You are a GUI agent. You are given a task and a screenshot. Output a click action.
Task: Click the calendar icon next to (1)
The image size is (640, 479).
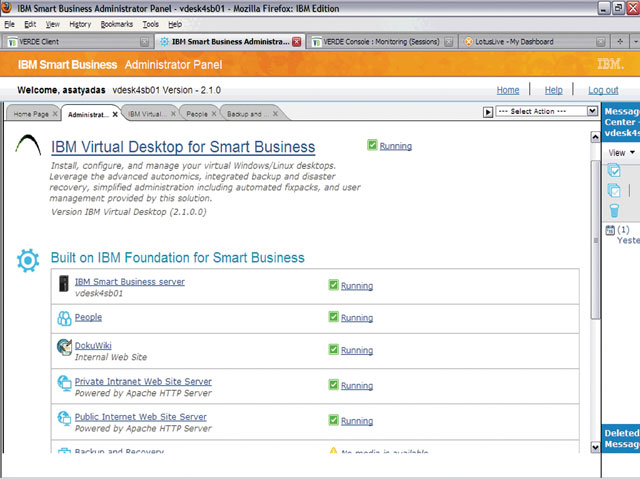click(610, 230)
